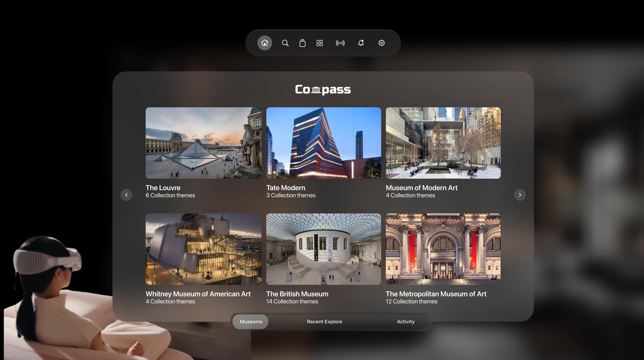Image resolution: width=644 pixels, height=360 pixels.
Task: Open the Metropolitan Museum of Art thumbnail
Action: [x=443, y=249]
